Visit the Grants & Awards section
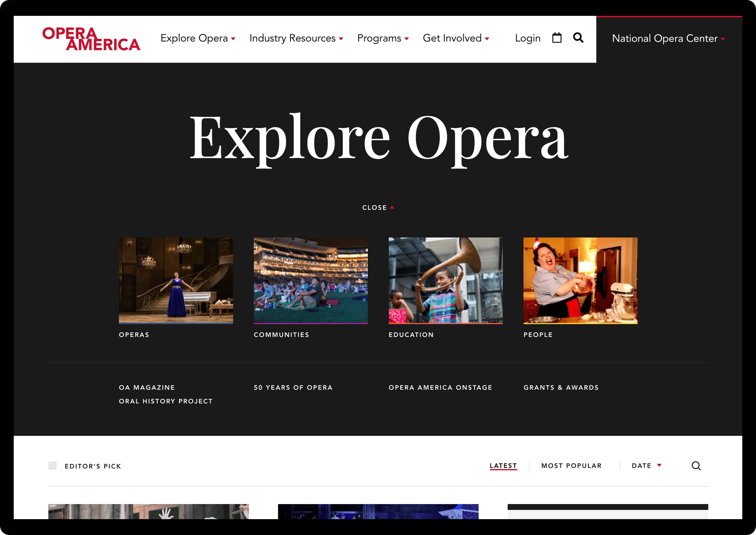The height and width of the screenshot is (535, 756). point(561,387)
